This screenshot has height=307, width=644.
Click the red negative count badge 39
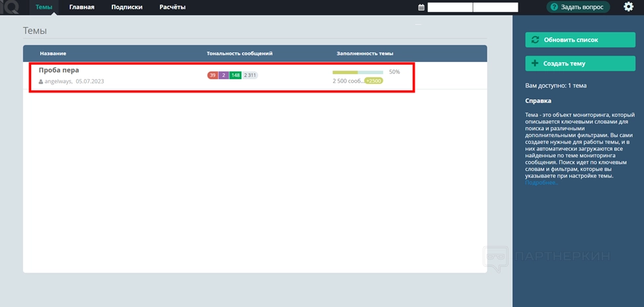(x=212, y=75)
